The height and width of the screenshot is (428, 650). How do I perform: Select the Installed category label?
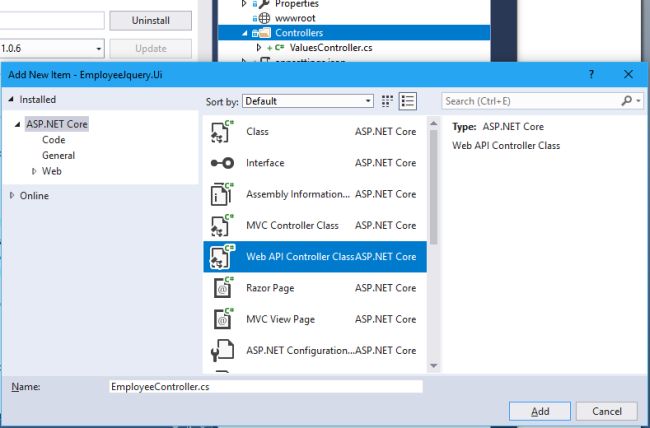[x=38, y=100]
